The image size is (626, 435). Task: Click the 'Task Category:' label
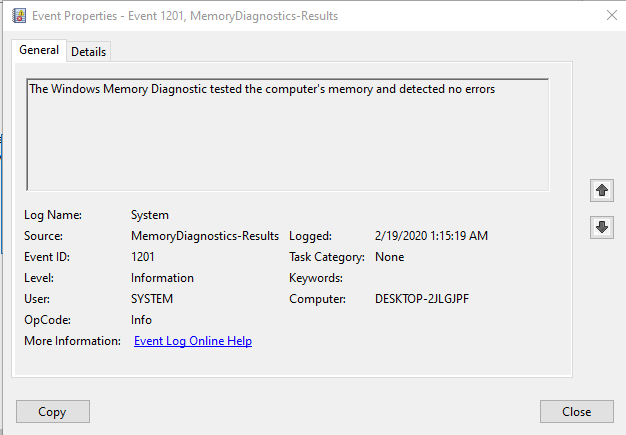click(327, 257)
